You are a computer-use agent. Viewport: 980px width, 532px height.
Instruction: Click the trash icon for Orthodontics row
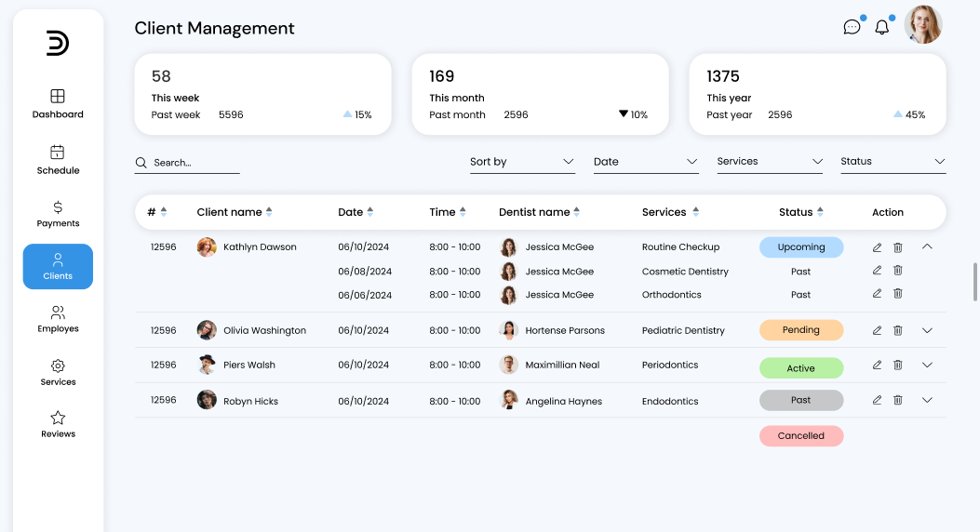tap(898, 294)
